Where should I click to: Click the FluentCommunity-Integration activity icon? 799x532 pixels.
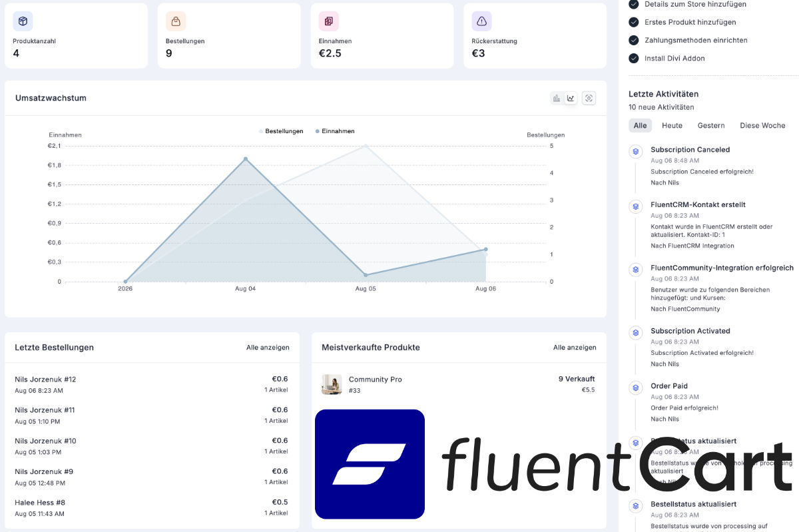tap(636, 270)
